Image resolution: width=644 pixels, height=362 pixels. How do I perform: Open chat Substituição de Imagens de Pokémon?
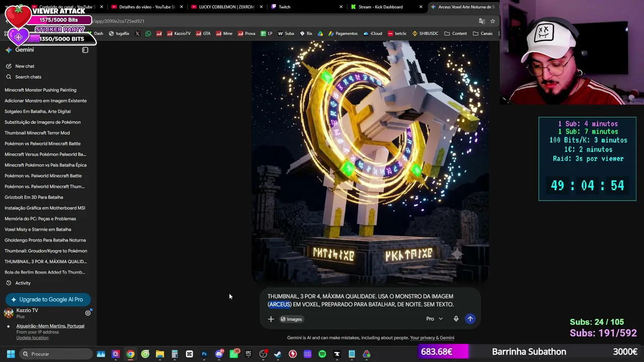43,122
